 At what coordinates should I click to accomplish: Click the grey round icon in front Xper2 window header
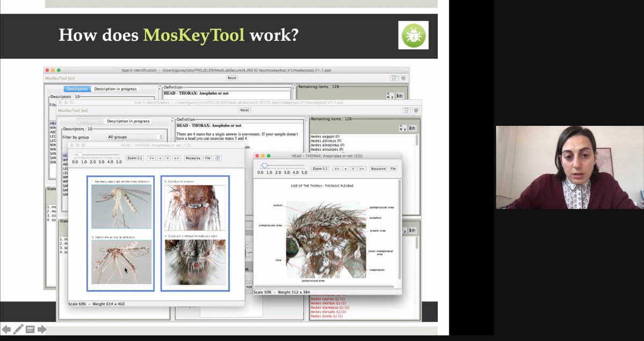pyautogui.click(x=416, y=110)
